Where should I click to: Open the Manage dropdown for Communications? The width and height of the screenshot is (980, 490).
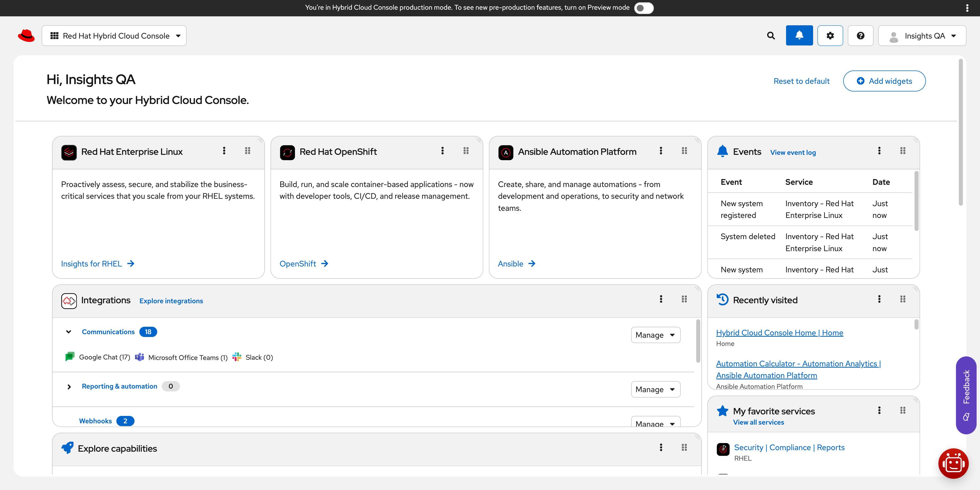click(x=655, y=335)
